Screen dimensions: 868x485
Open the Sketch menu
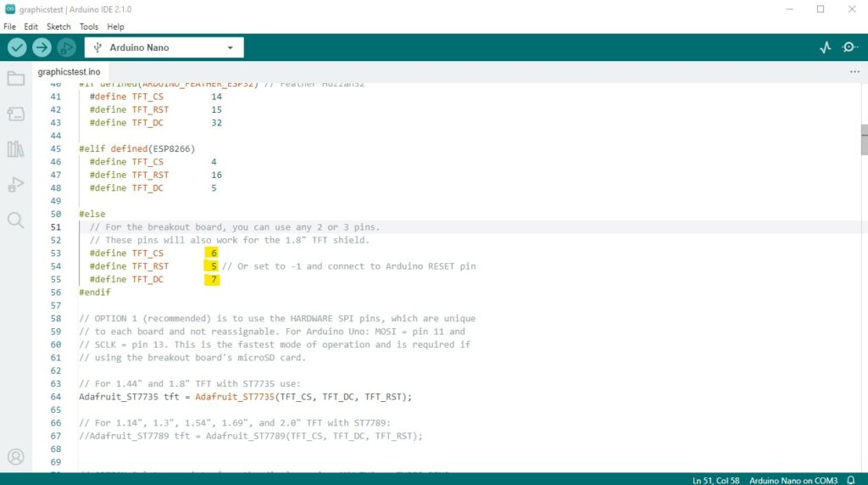point(58,26)
